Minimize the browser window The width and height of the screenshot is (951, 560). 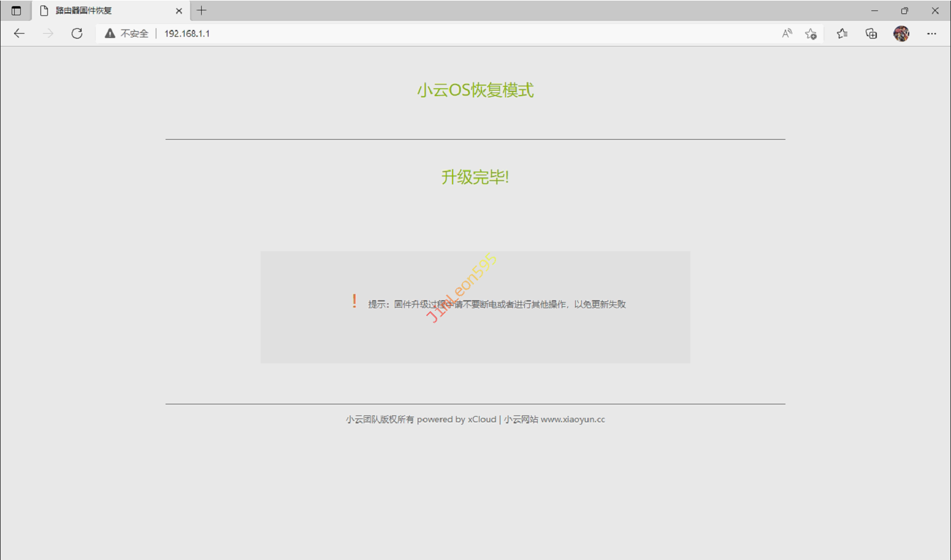coord(874,10)
